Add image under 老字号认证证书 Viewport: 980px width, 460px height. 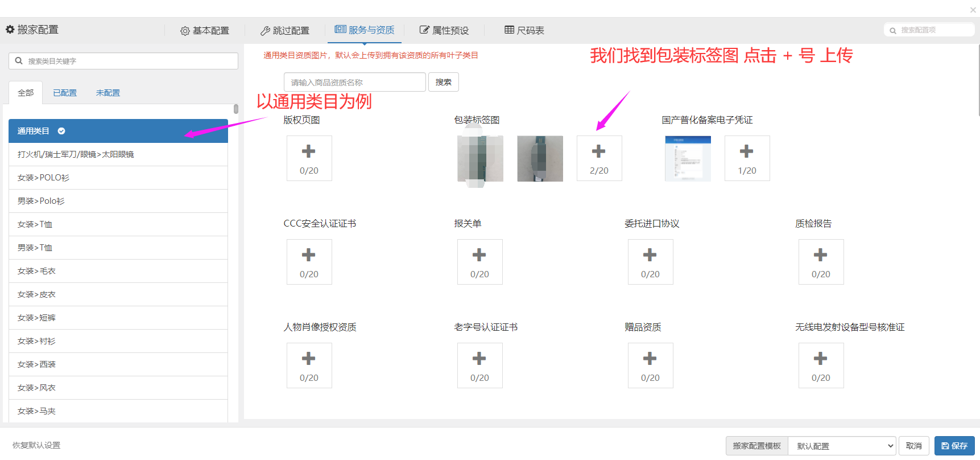479,359
